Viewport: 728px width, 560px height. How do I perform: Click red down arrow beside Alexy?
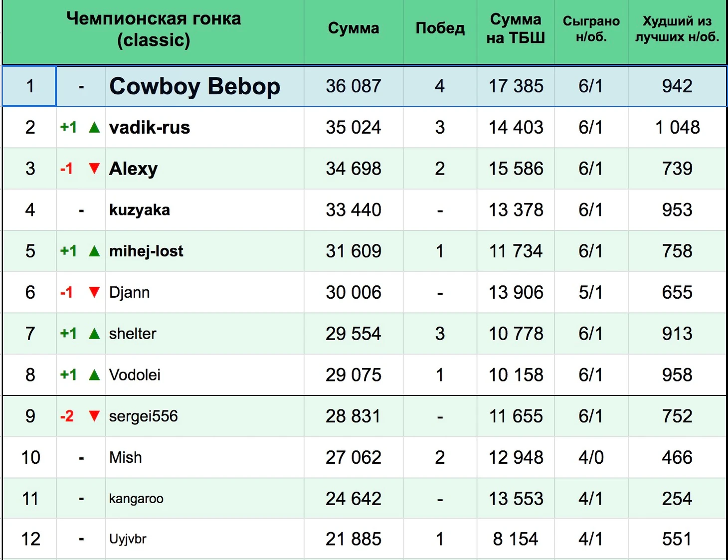pyautogui.click(x=94, y=169)
